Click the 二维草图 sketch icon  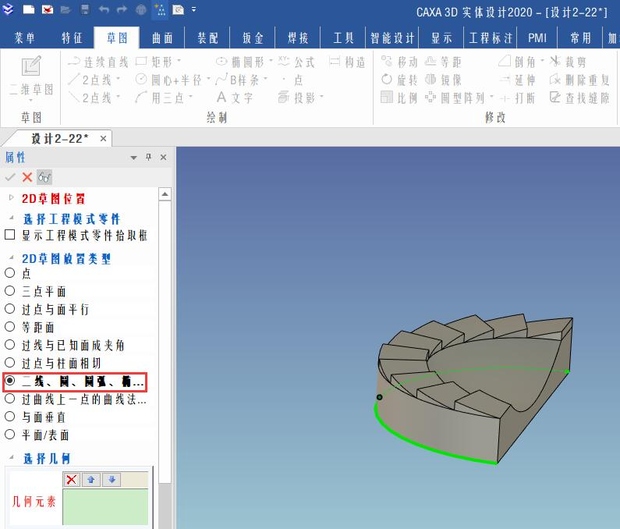pos(31,66)
